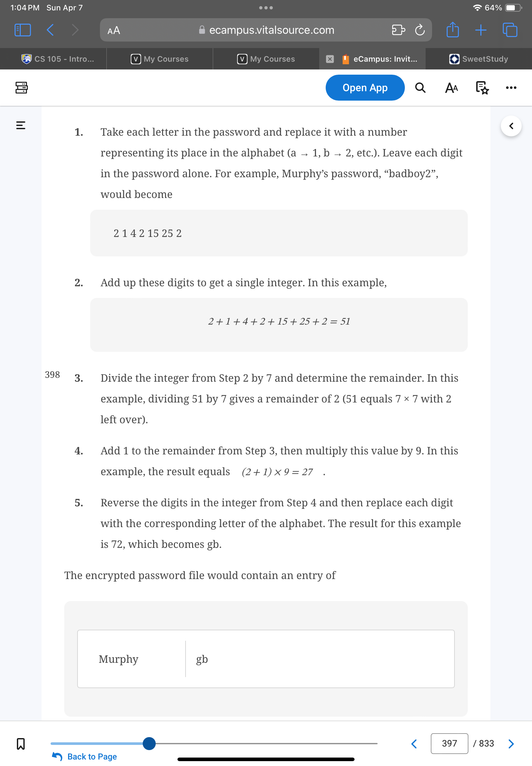Click the Back to Page link
This screenshot has height=766, width=532.
(84, 756)
